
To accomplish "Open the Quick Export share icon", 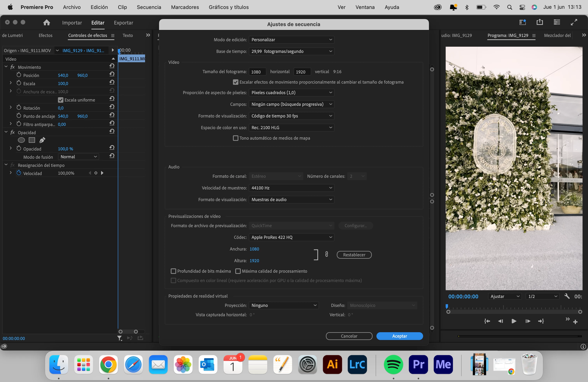I will 540,22.
